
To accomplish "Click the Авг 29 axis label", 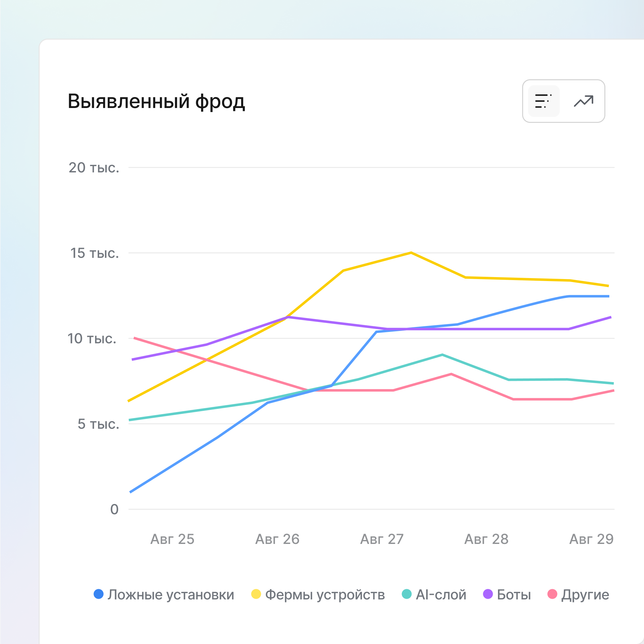I will pyautogui.click(x=591, y=539).
